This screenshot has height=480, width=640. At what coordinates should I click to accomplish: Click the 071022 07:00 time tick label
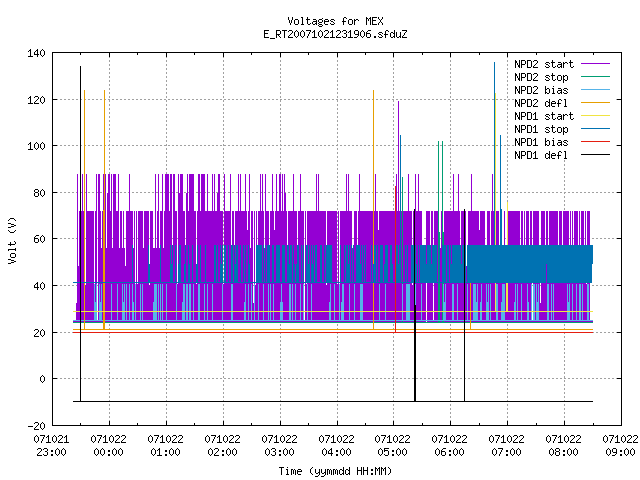(507, 446)
